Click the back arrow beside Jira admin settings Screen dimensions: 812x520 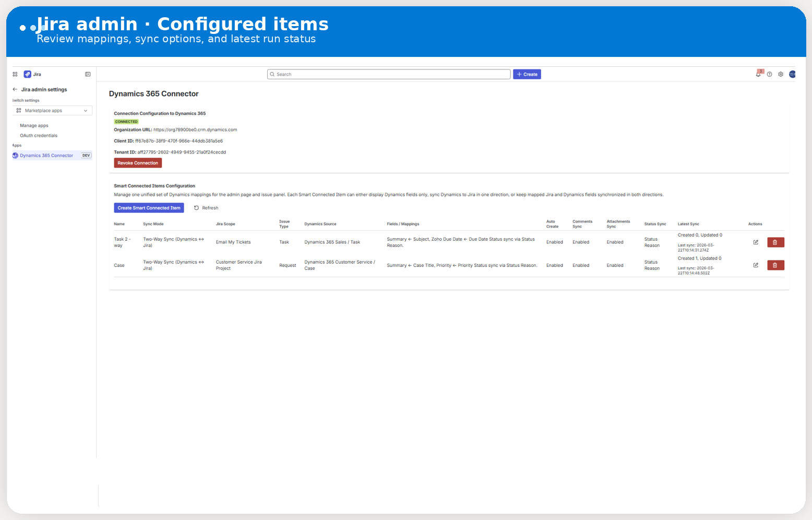coord(15,89)
